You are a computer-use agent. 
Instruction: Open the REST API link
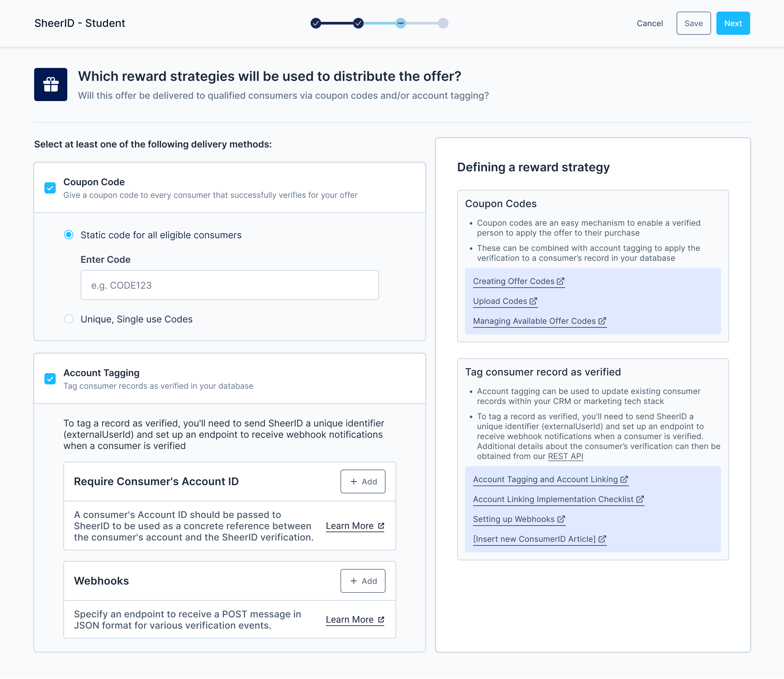coord(565,456)
